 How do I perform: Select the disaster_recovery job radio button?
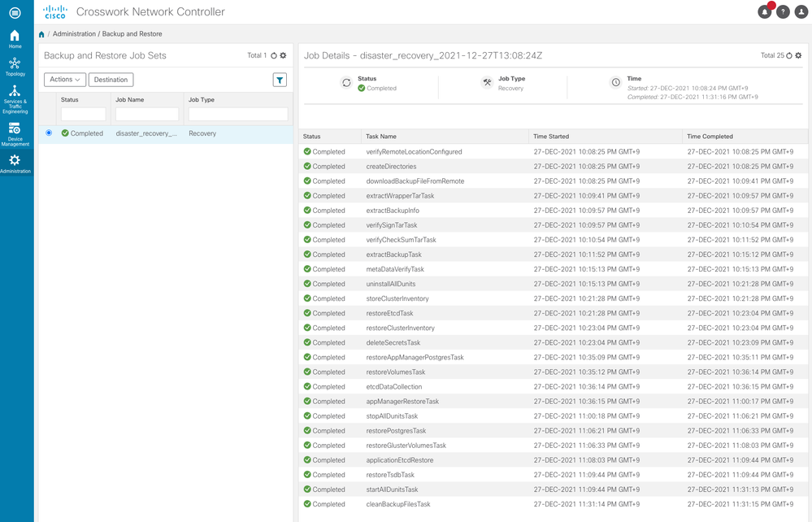point(49,133)
